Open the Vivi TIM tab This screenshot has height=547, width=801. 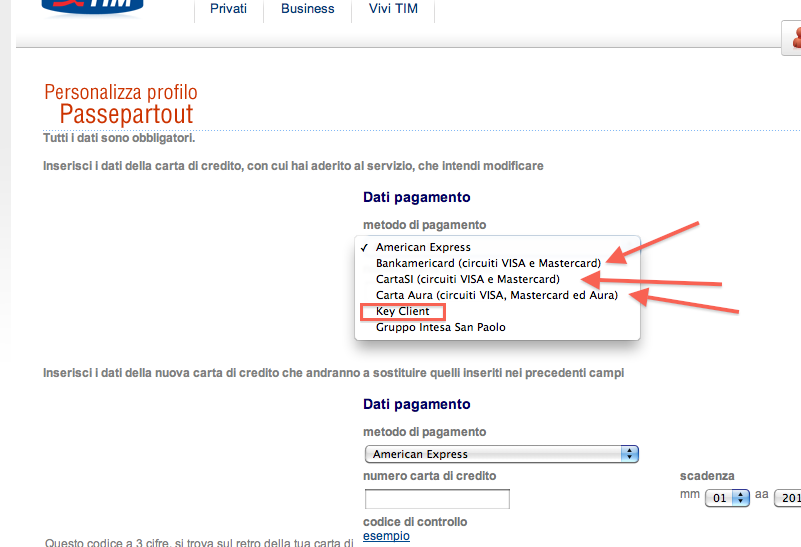(393, 9)
